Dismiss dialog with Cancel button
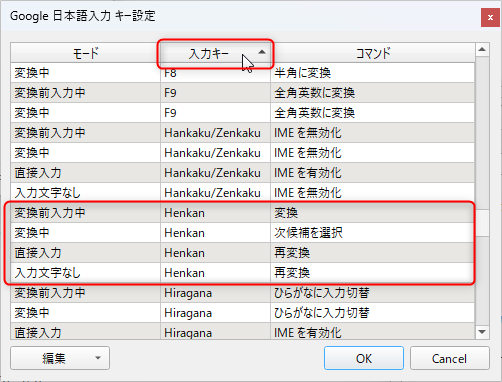 pyautogui.click(x=449, y=358)
